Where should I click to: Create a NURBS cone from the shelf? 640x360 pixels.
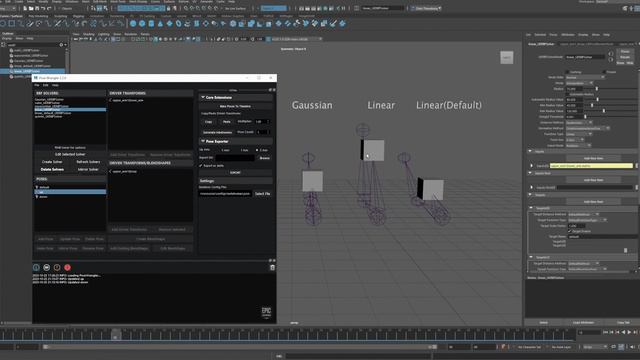click(160, 24)
